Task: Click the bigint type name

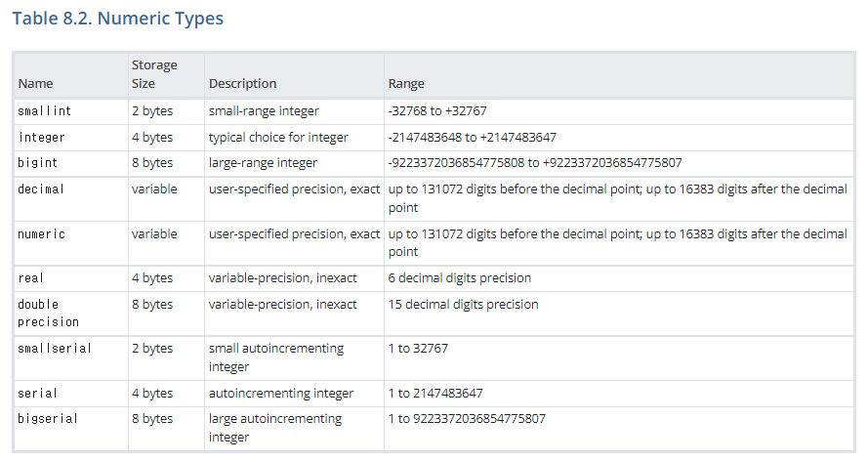Action: pyautogui.click(x=38, y=162)
